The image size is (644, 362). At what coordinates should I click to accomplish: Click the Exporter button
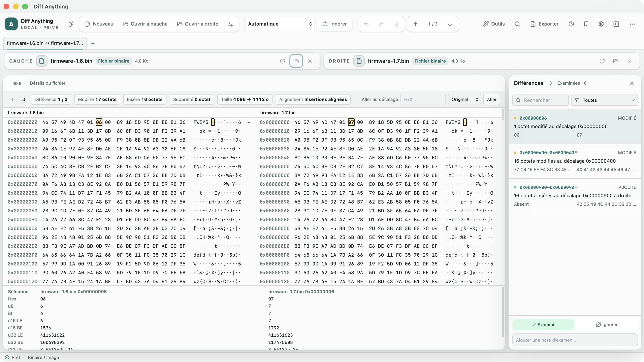[545, 24]
